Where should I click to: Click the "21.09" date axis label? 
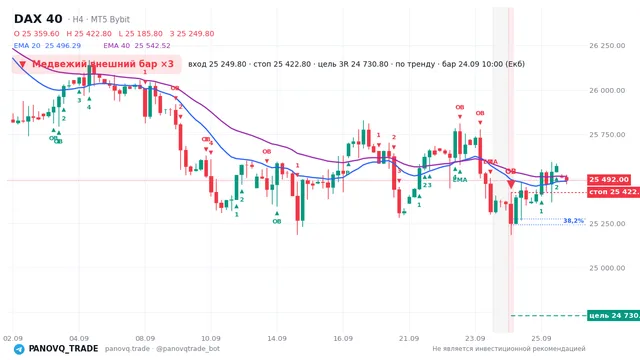[x=409, y=338]
